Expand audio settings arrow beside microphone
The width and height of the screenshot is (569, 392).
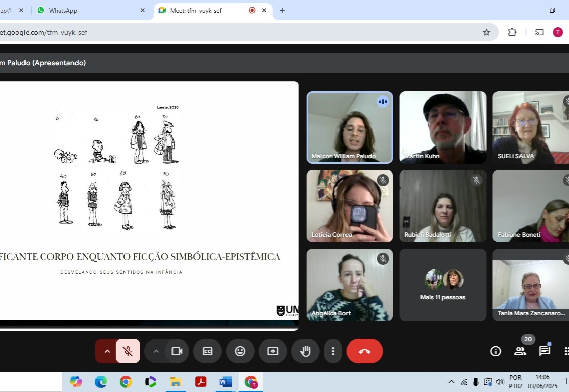click(x=107, y=351)
